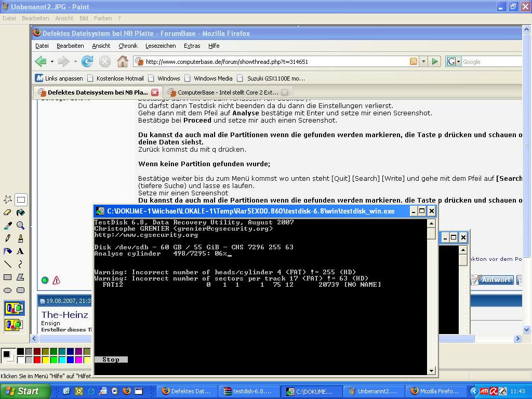Click the Firefox address bar URL field
532x399 pixels.
point(271,62)
